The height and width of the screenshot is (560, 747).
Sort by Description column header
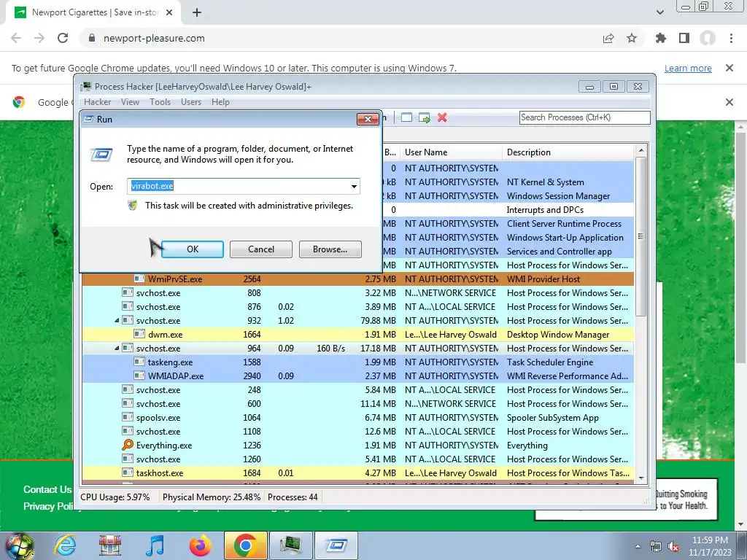click(568, 152)
